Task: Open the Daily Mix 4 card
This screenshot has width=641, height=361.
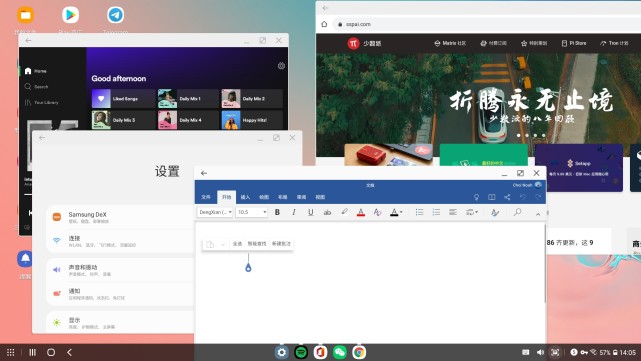Action: (x=188, y=120)
